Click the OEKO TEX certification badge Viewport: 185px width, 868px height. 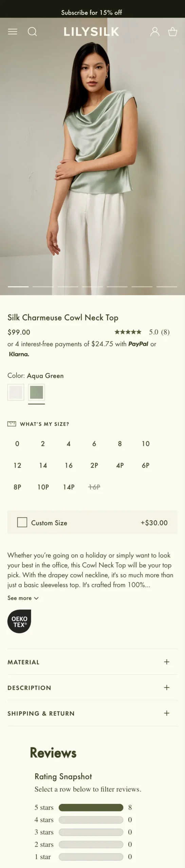pos(19,622)
